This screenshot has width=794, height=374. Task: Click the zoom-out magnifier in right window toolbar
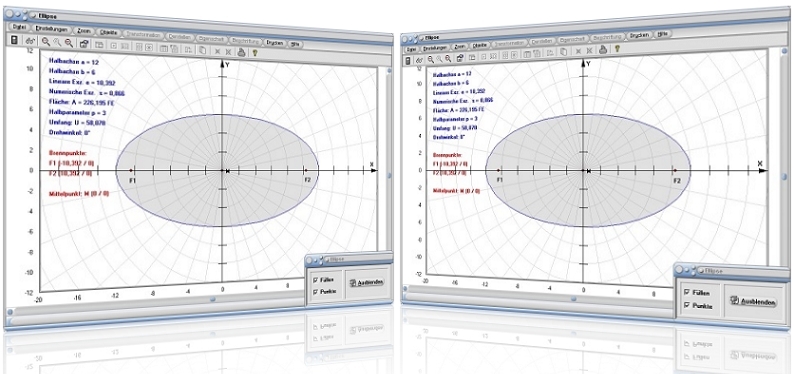[x=448, y=58]
